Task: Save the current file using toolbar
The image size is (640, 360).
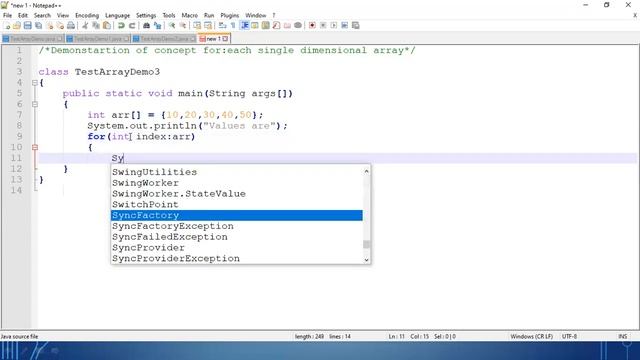Action: [27, 25]
